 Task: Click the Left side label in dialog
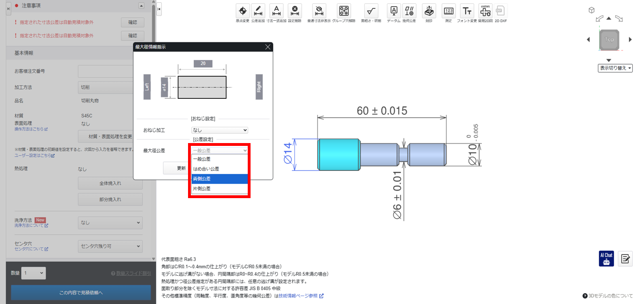pos(147,87)
